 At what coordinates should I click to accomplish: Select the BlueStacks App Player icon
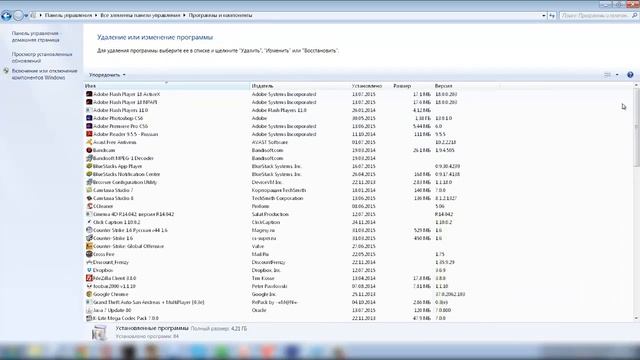point(89,166)
